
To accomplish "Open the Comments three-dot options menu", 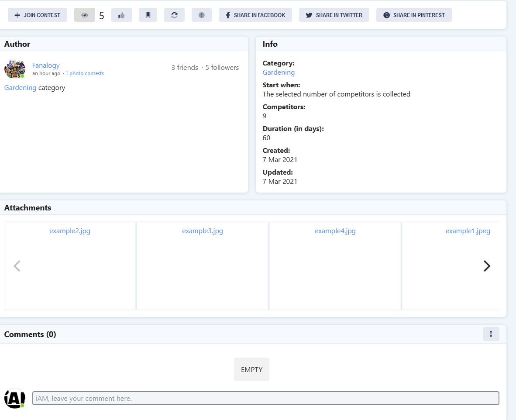I will click(x=491, y=334).
